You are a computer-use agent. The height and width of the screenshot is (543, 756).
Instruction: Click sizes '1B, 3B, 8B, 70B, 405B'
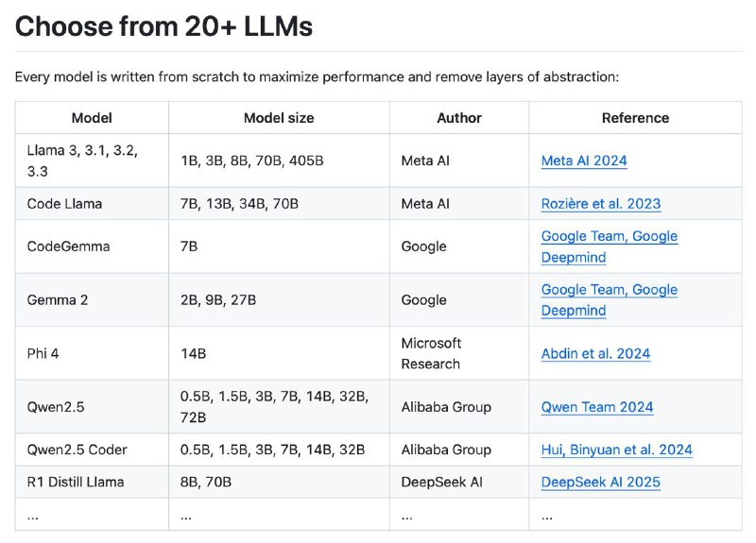pyautogui.click(x=252, y=161)
